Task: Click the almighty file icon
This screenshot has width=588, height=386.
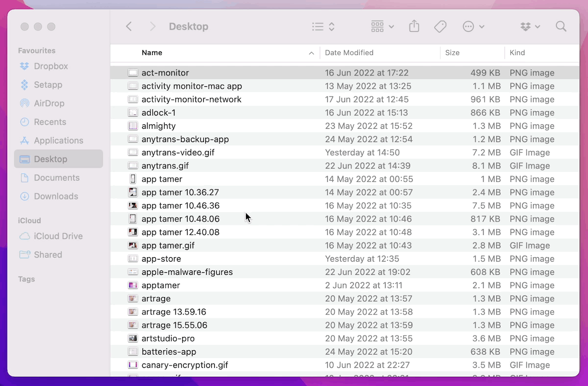Action: 133,126
